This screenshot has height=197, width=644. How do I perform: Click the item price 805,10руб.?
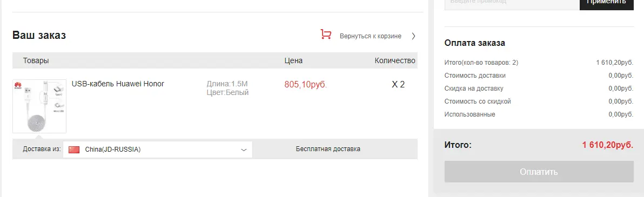(306, 85)
